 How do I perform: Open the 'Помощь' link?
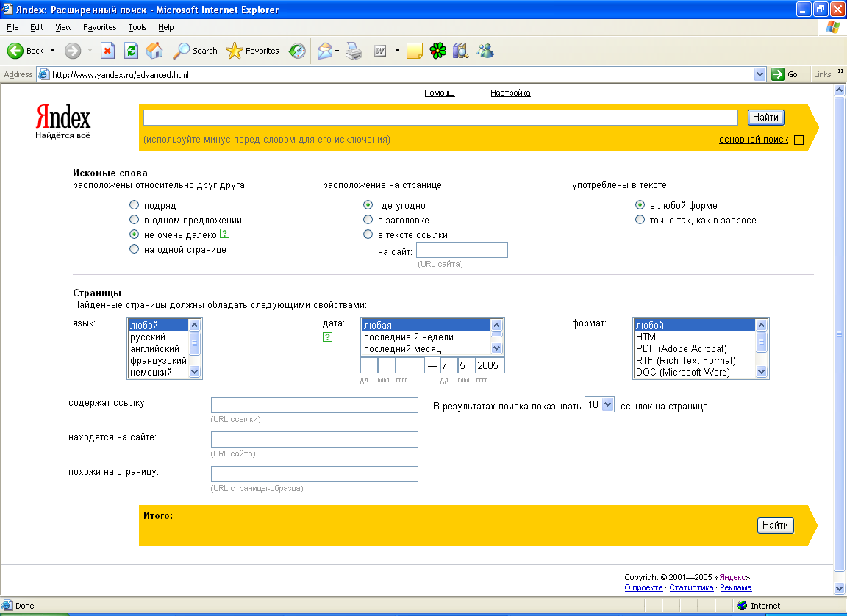tap(439, 93)
